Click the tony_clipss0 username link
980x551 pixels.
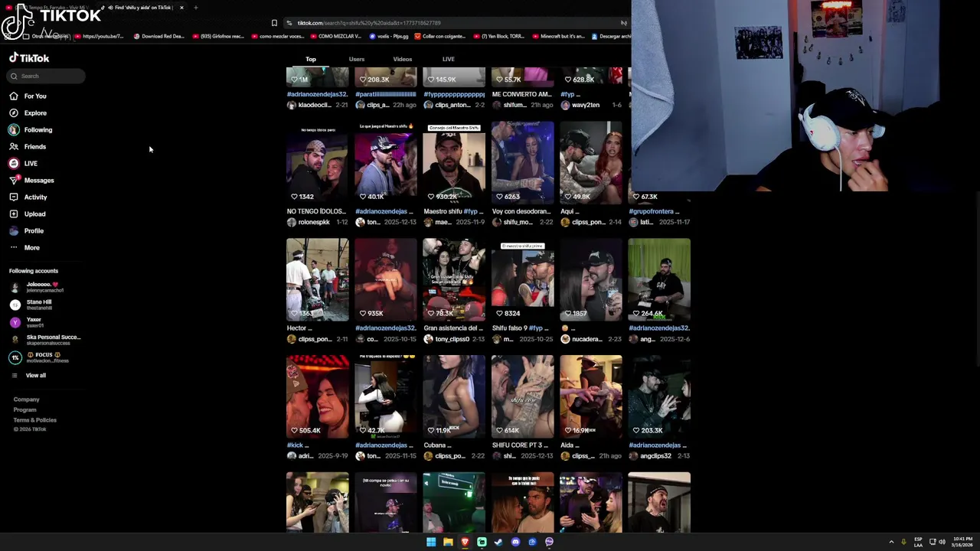point(452,339)
